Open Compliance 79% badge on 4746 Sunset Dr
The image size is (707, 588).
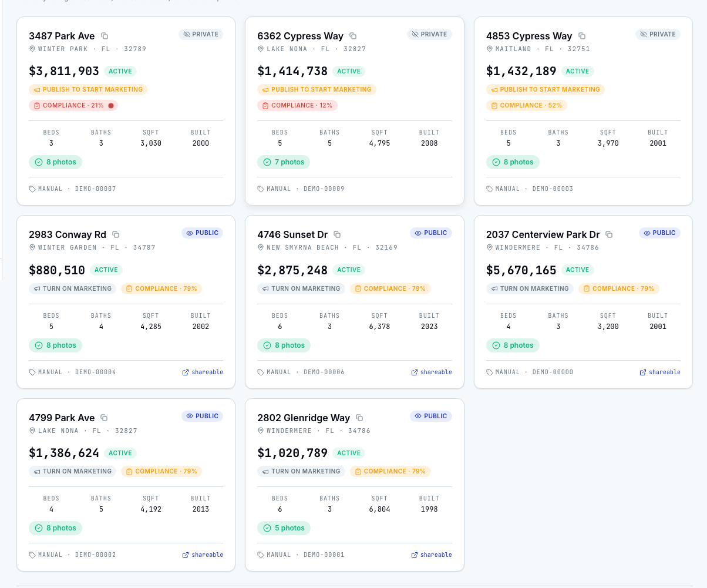click(x=390, y=288)
